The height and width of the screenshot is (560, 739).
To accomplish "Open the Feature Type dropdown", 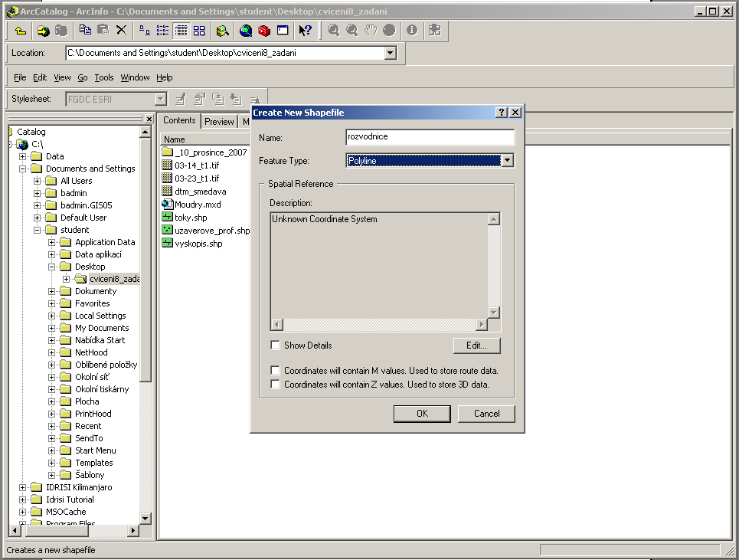I will 507,161.
